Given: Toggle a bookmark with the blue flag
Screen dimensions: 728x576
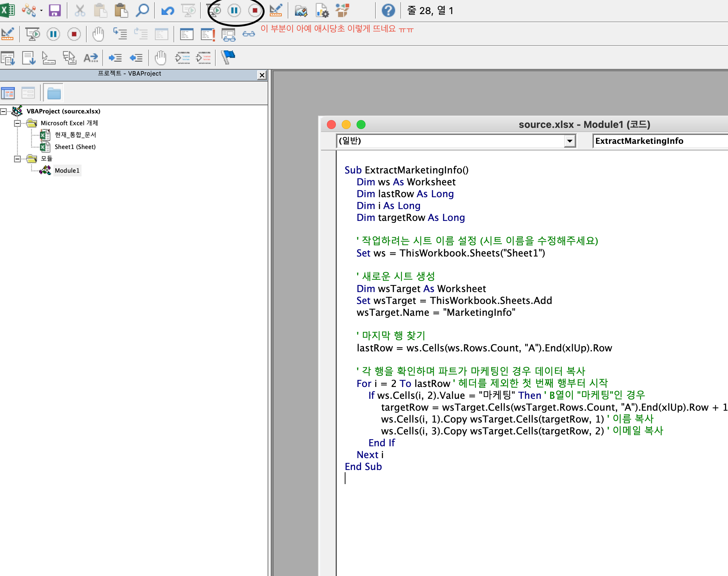Looking at the screenshot, I should pyautogui.click(x=228, y=57).
